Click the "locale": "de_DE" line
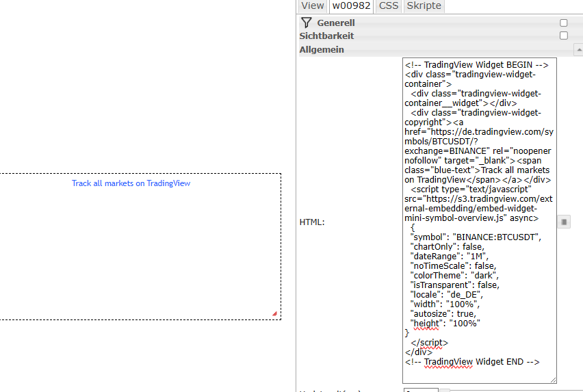Viewport: 583px width, 392px height. [447, 295]
